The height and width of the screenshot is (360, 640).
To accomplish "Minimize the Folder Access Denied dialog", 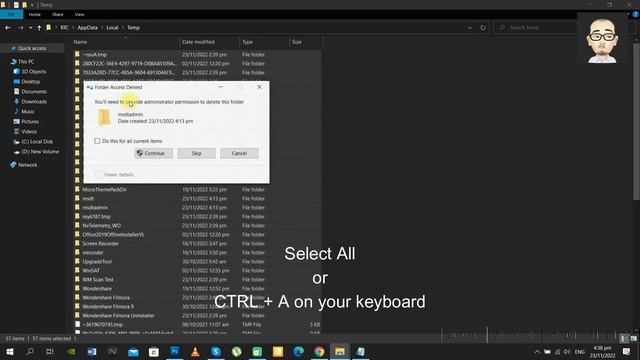I will click(x=221, y=87).
